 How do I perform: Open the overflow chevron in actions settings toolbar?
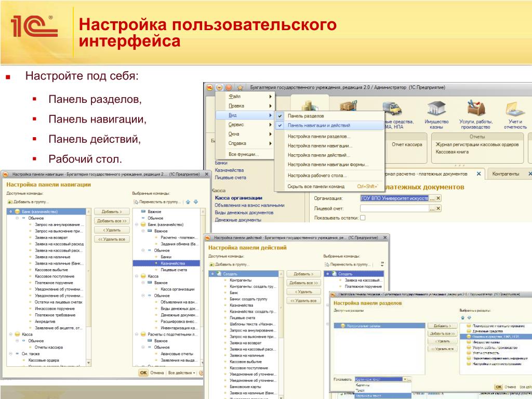tap(382, 263)
